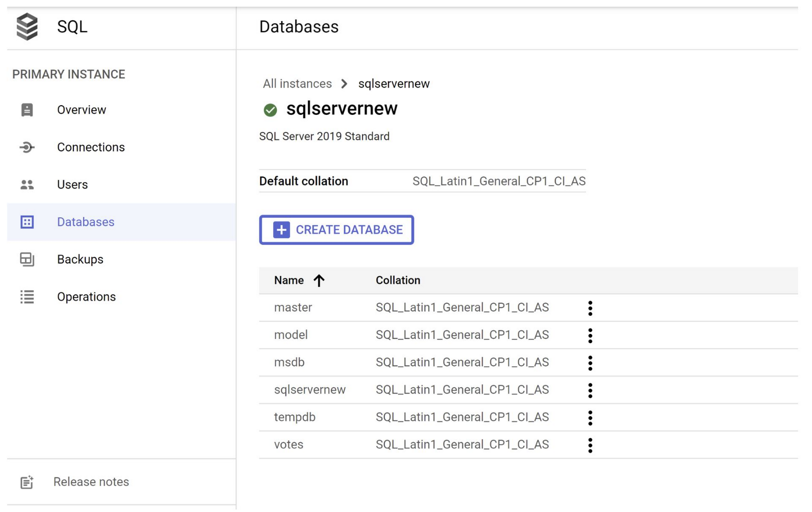This screenshot has width=812, height=512.
Task: View the Operations section
Action: 122,297
